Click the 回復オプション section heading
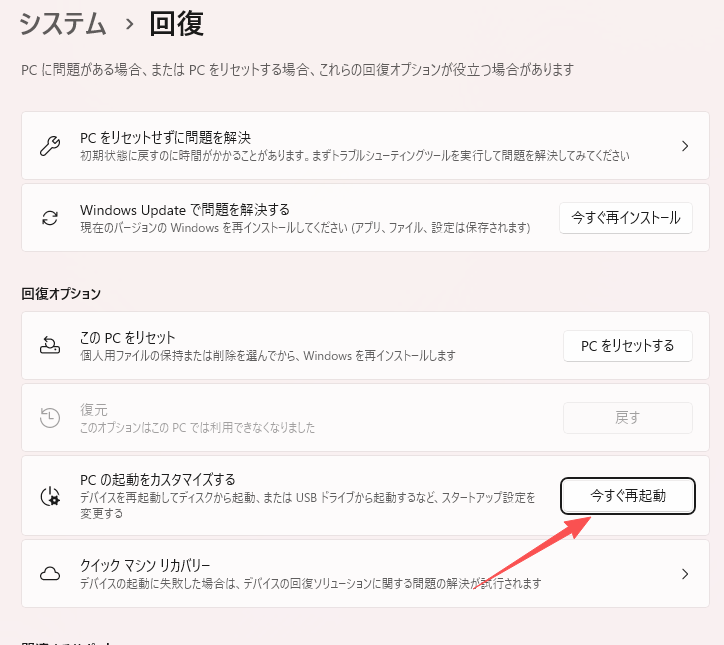This screenshot has height=645, width=724. click(61, 294)
